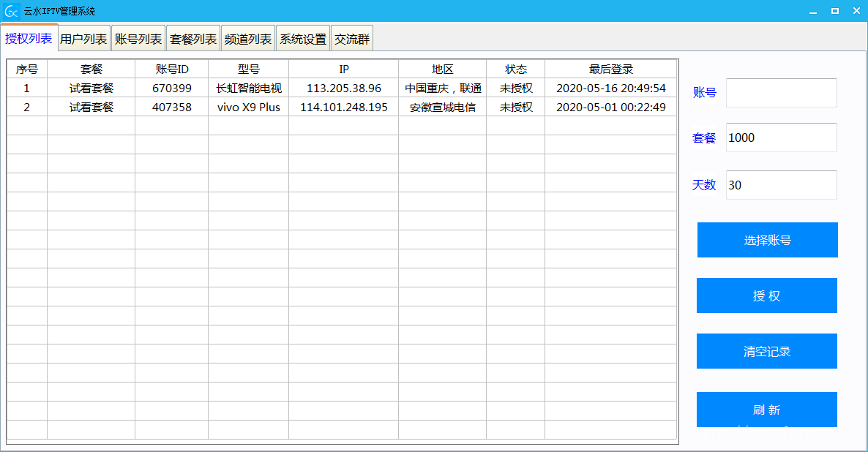Open the 账号列表 tab
Image resolution: width=868 pixels, height=452 pixels.
[x=138, y=39]
